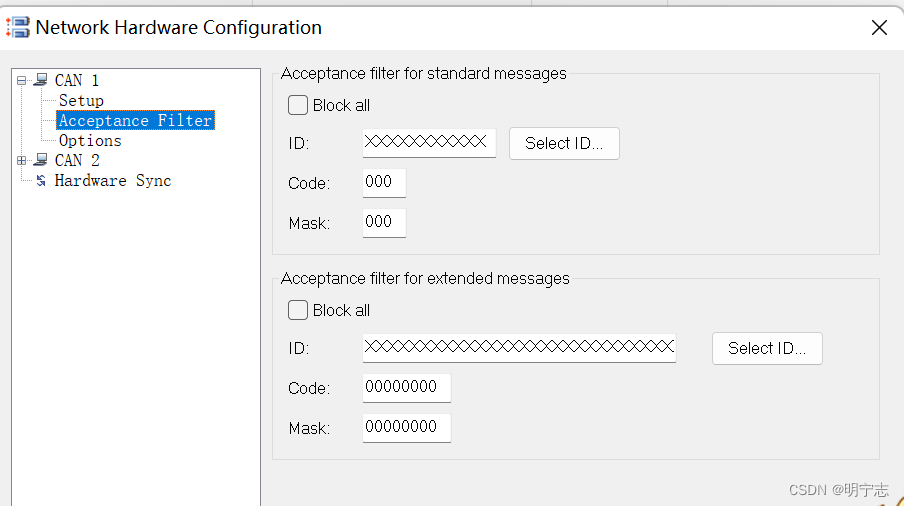This screenshot has width=904, height=506.
Task: Focus the extended messages Code field
Action: point(406,387)
